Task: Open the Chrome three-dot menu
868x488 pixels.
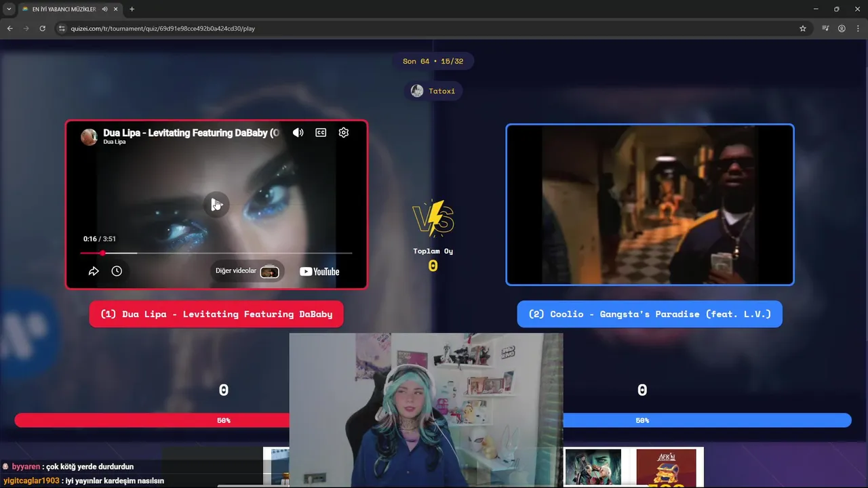Action: [x=858, y=28]
